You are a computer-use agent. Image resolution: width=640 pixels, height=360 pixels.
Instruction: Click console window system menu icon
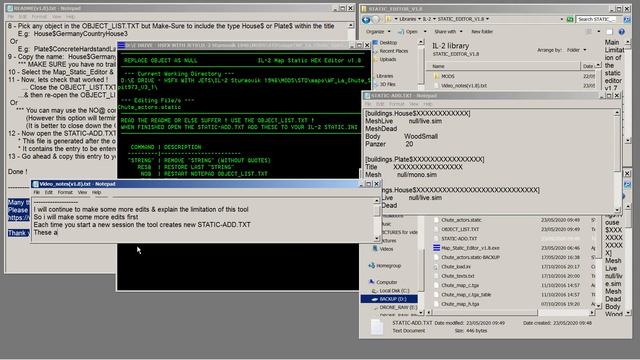click(121, 45)
